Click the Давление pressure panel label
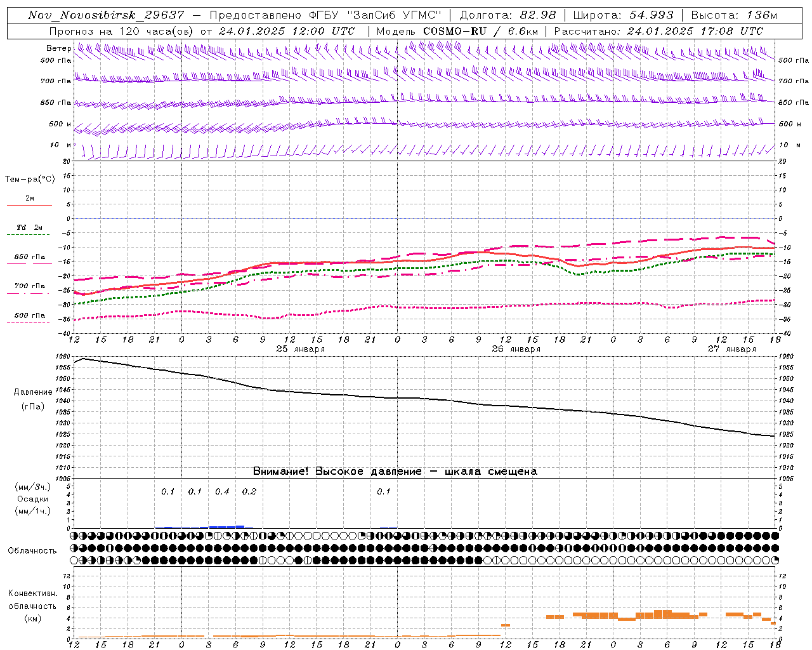 (x=33, y=392)
